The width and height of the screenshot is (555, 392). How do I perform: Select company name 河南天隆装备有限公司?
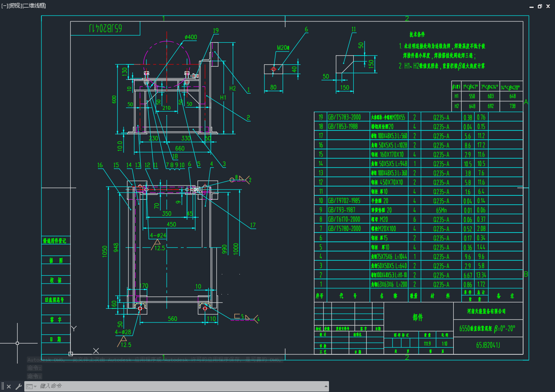487,311
